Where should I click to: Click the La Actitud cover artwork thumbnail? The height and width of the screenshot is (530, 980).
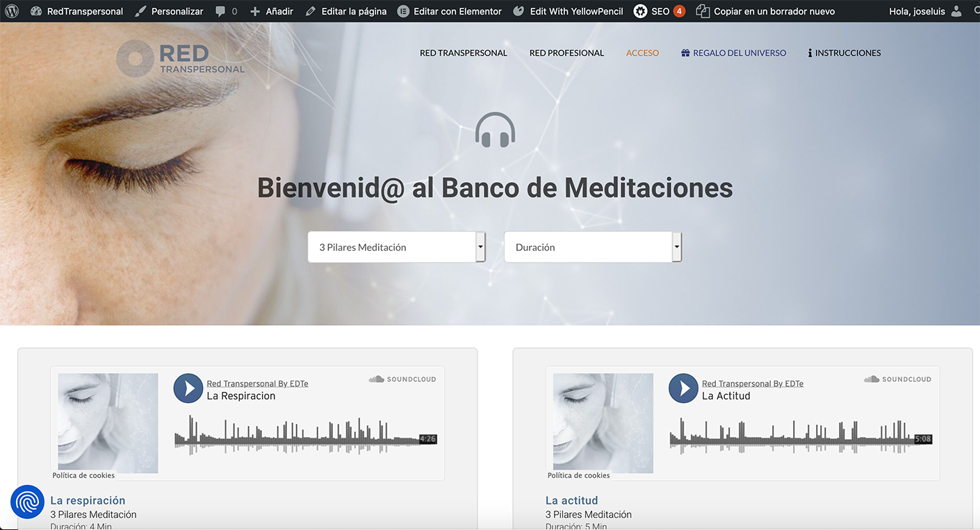coord(603,422)
